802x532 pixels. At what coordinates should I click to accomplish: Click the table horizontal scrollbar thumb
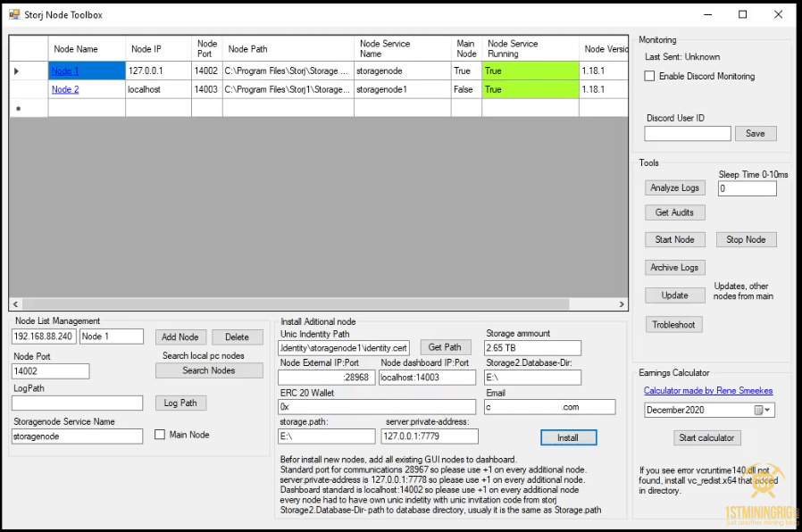(295, 304)
